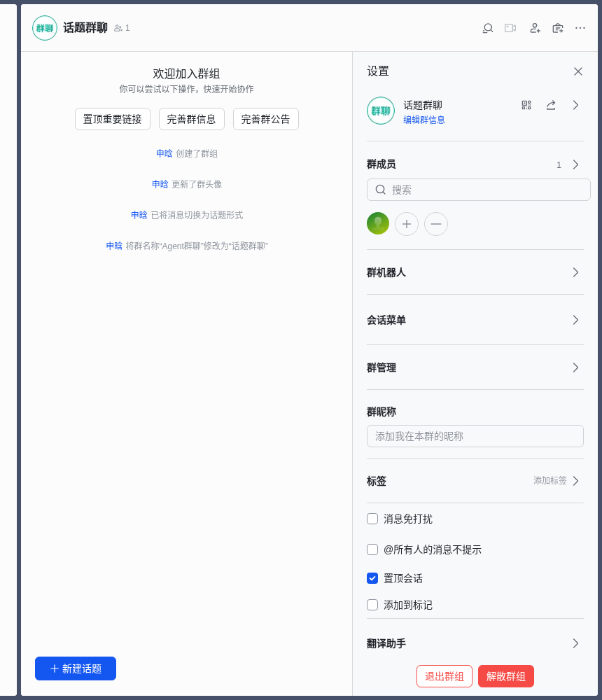The height and width of the screenshot is (700, 602).
Task: Start a video meeting from the header
Action: tap(510, 28)
